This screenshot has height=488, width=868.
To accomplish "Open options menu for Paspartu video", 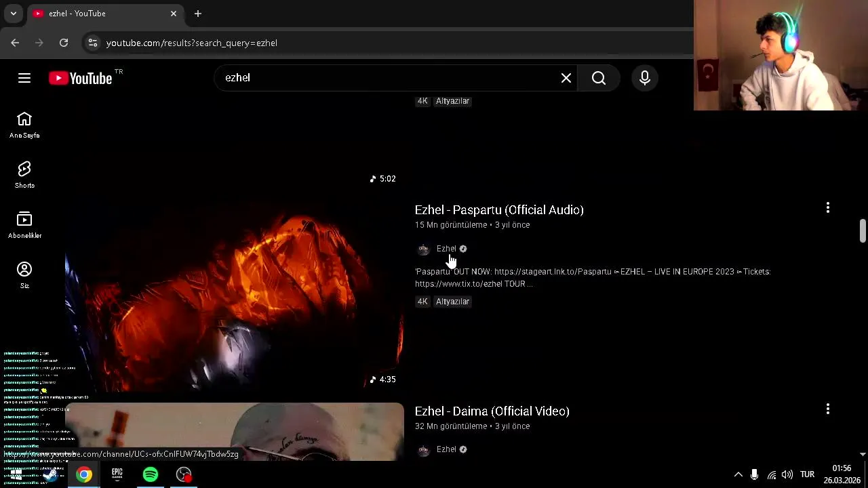I will [x=828, y=207].
